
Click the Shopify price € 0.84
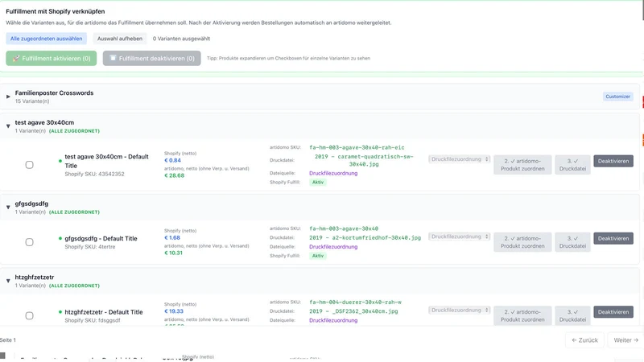point(172,160)
